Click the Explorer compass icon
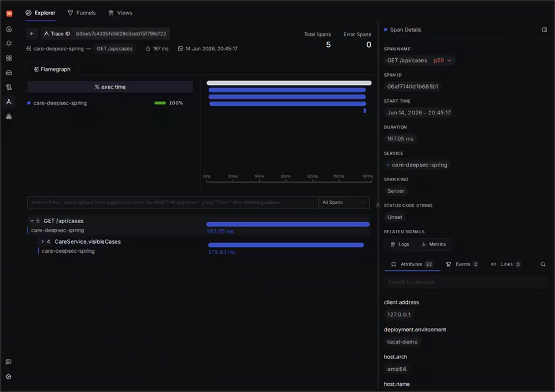 click(28, 13)
